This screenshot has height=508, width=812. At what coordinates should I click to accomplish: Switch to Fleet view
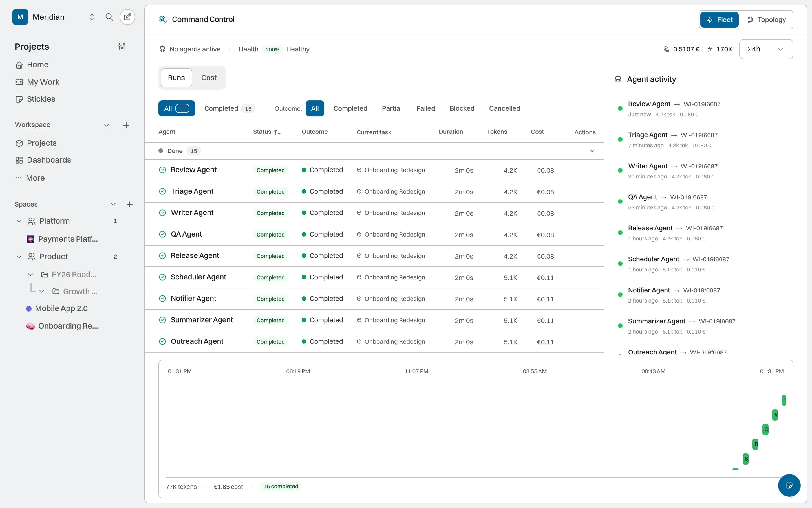(x=719, y=20)
